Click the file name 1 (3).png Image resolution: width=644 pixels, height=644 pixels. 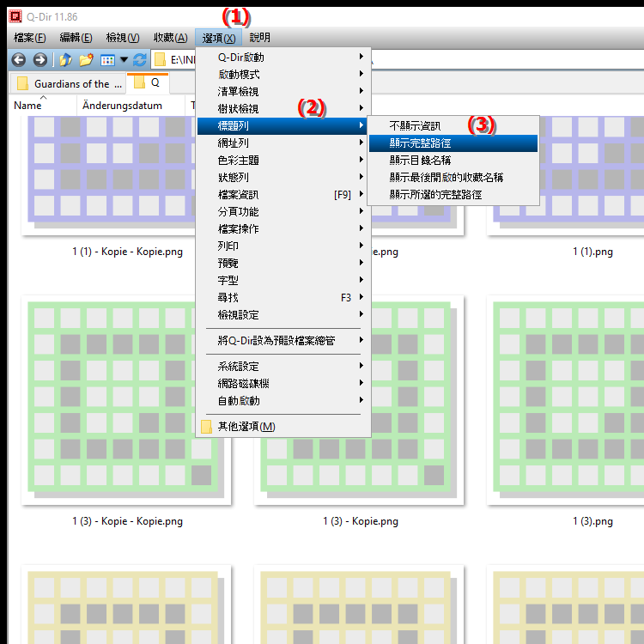coord(592,521)
